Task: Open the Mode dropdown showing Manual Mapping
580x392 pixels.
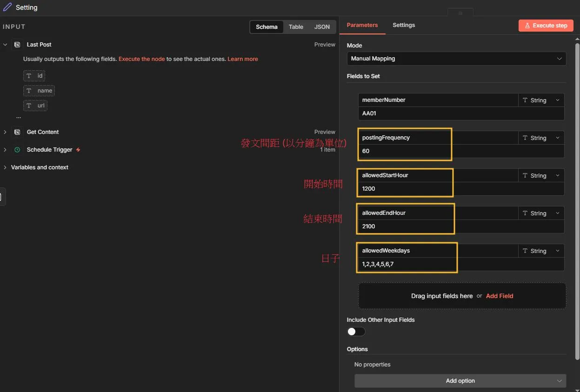Action: point(456,59)
